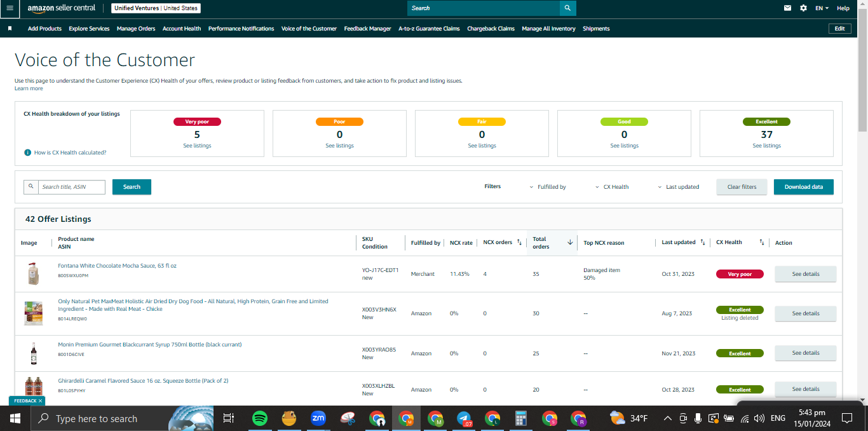Click the Wi-Fi network tray icon
This screenshot has width=868, height=431.
[x=743, y=418]
